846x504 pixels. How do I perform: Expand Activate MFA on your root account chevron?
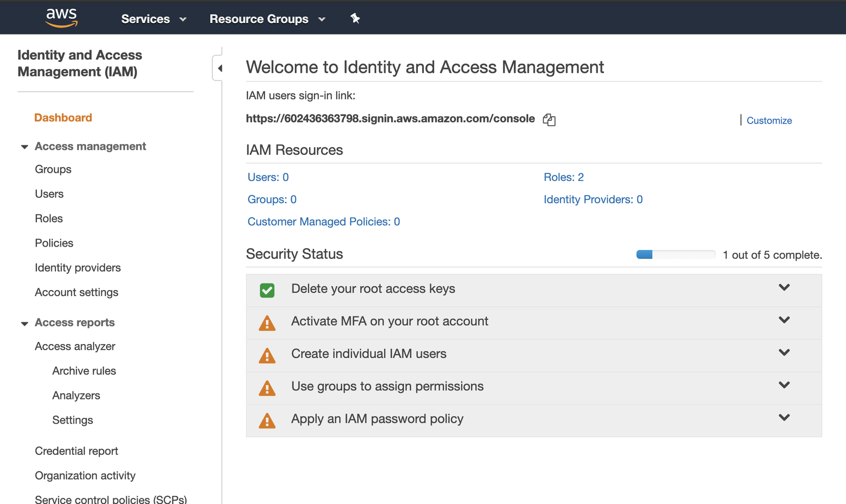784,320
